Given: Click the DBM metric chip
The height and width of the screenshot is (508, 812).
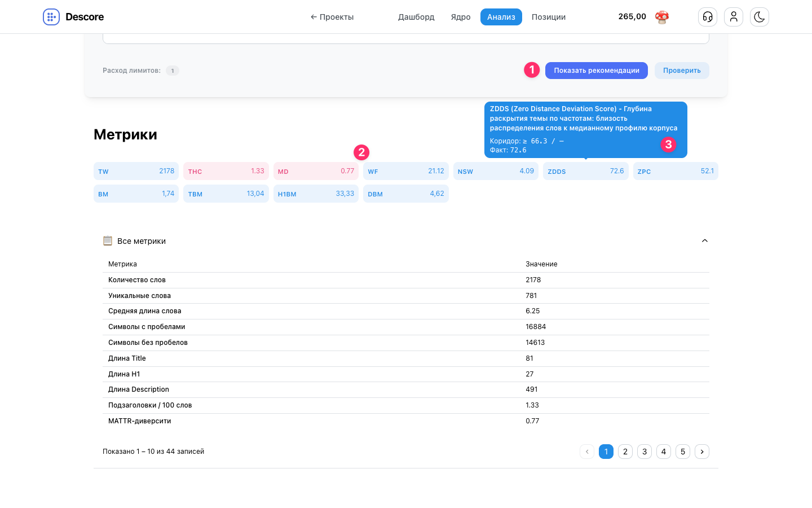Looking at the screenshot, I should [406, 194].
